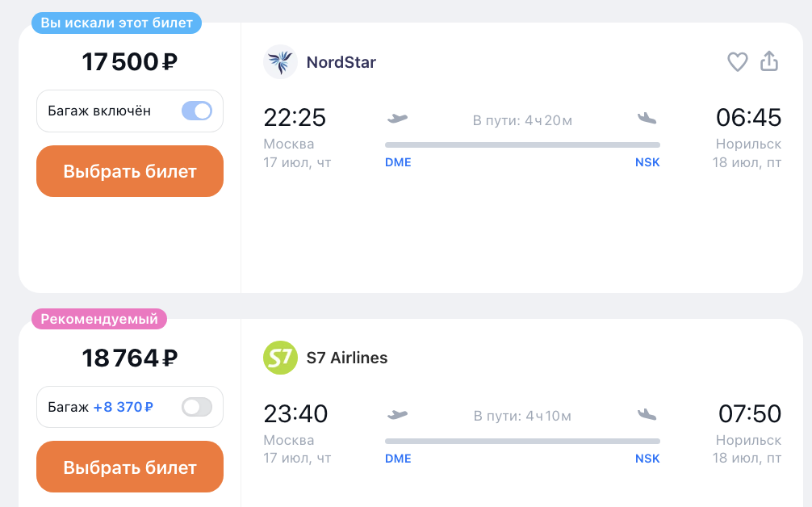Click NordStar flight duration bar
Image resolution: width=812 pixels, height=507 pixels.
click(522, 145)
